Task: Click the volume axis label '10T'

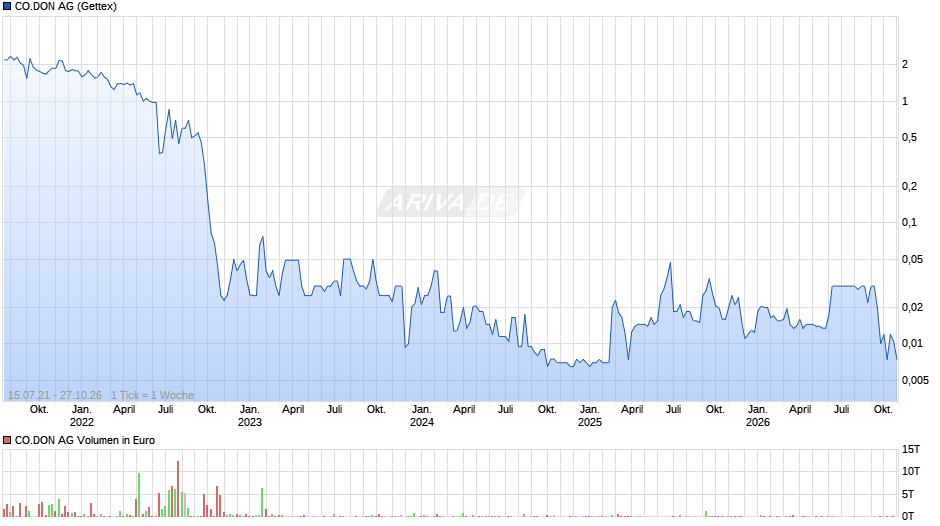Action: 911,471
